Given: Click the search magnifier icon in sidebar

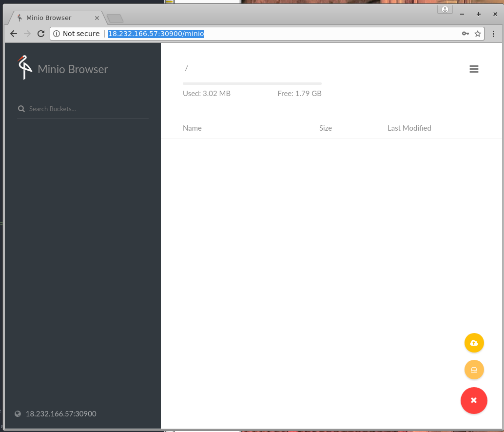Looking at the screenshot, I should (x=21, y=109).
